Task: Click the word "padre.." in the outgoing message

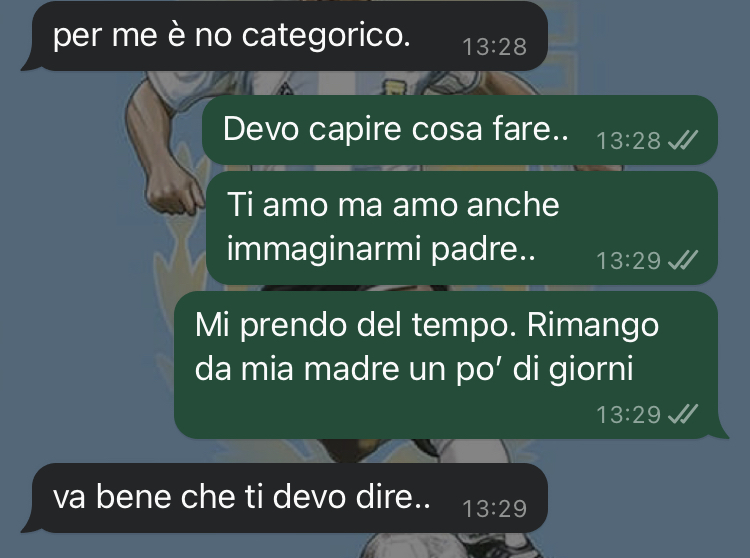Action: 483,250
